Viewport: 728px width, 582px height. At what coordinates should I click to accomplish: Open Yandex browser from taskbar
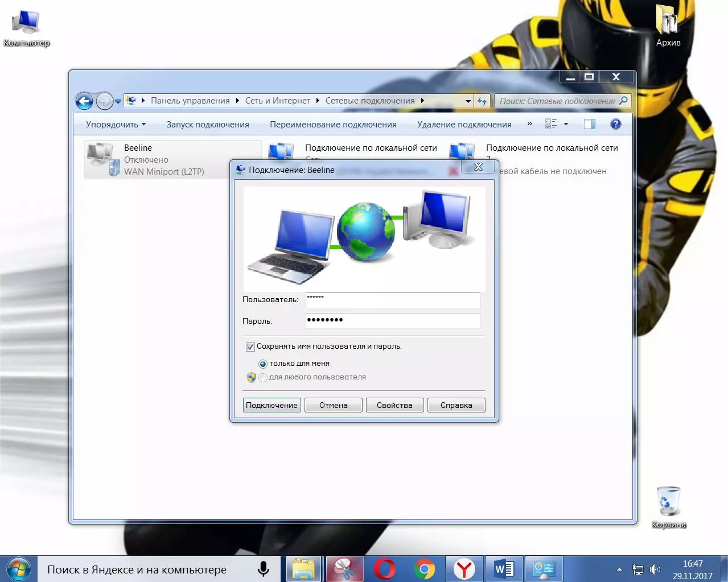click(464, 569)
